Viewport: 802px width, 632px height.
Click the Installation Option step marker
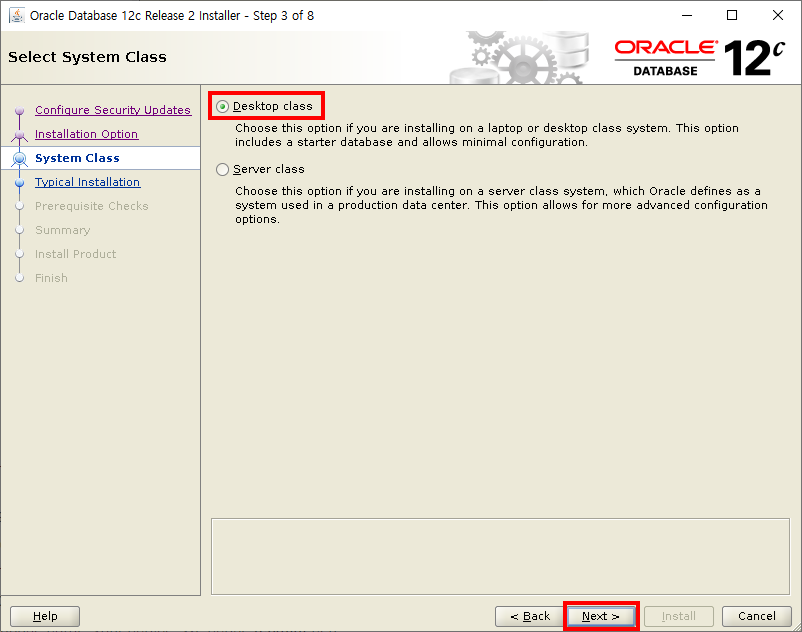pyautogui.click(x=19, y=135)
